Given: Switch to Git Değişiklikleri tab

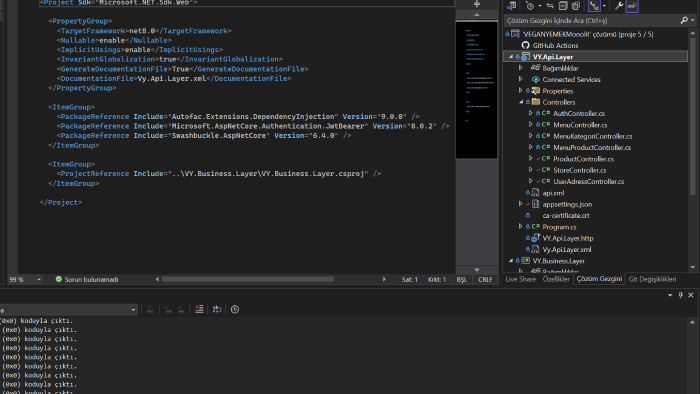Looking at the screenshot, I should [x=652, y=279].
